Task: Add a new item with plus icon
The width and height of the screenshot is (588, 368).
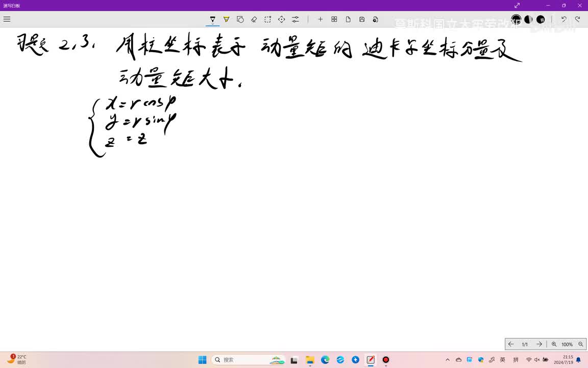Action: (320, 19)
